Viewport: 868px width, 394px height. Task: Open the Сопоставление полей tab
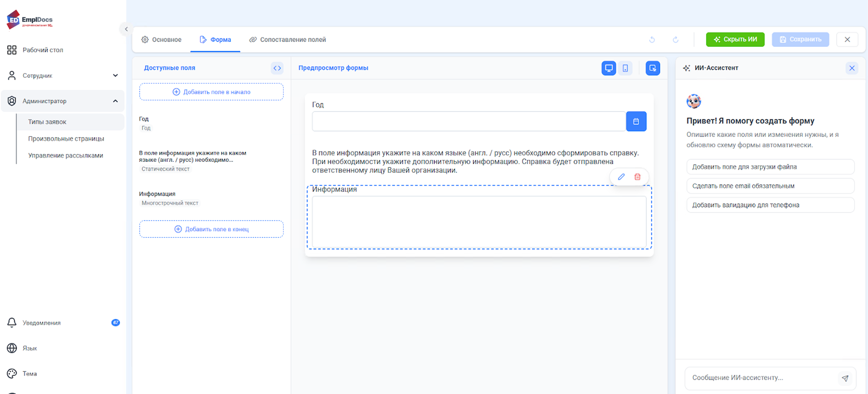pos(287,40)
